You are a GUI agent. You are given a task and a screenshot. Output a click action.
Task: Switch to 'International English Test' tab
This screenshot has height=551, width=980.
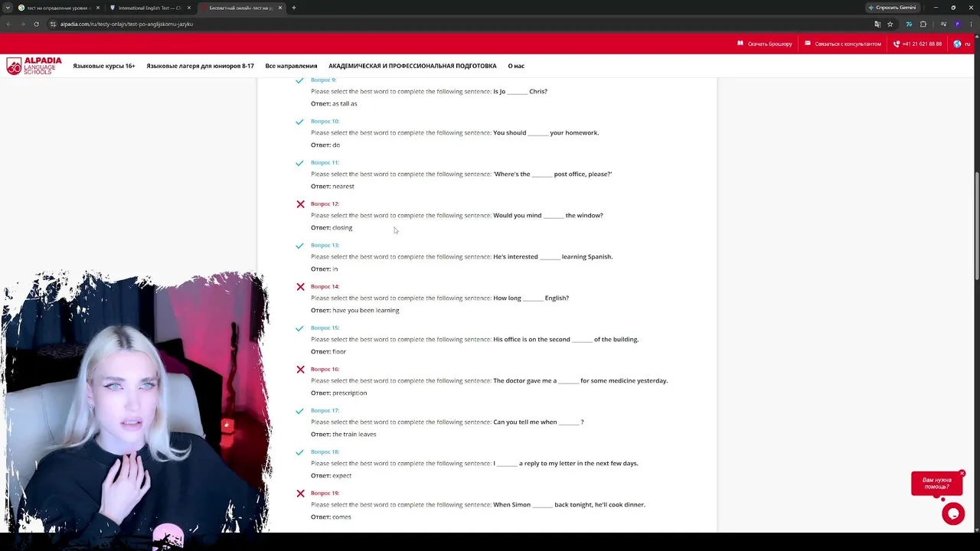point(150,8)
